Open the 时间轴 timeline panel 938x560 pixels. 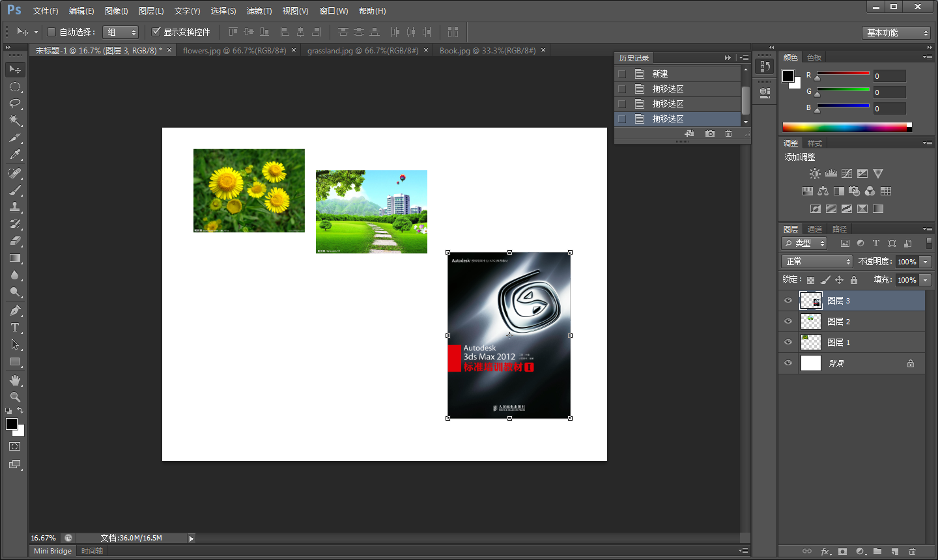92,551
